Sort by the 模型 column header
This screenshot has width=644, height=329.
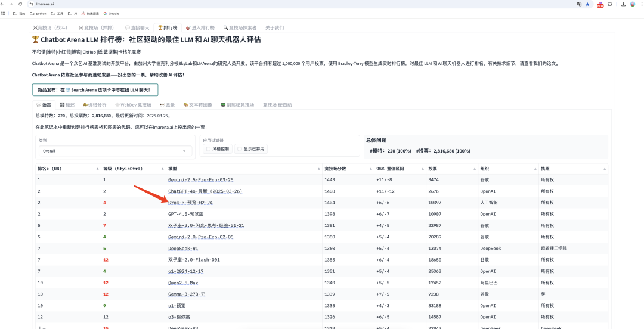(x=244, y=169)
